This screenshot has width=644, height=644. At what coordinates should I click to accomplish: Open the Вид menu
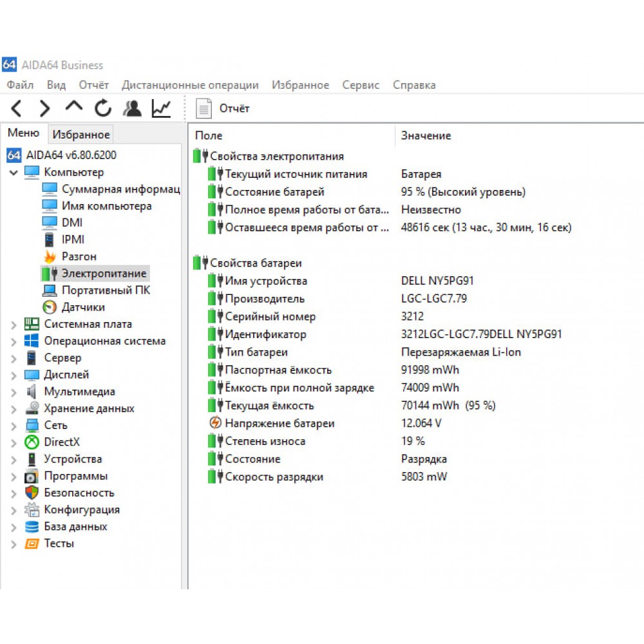coord(56,85)
